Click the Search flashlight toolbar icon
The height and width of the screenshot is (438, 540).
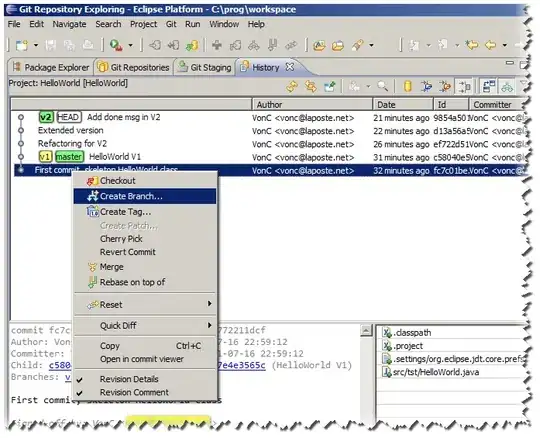click(x=357, y=45)
